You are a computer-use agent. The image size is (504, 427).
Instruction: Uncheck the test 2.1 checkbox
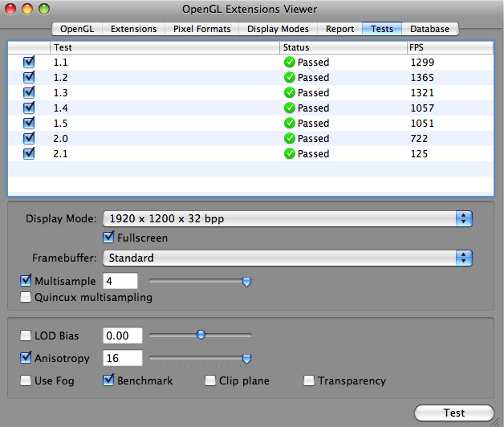coord(29,153)
